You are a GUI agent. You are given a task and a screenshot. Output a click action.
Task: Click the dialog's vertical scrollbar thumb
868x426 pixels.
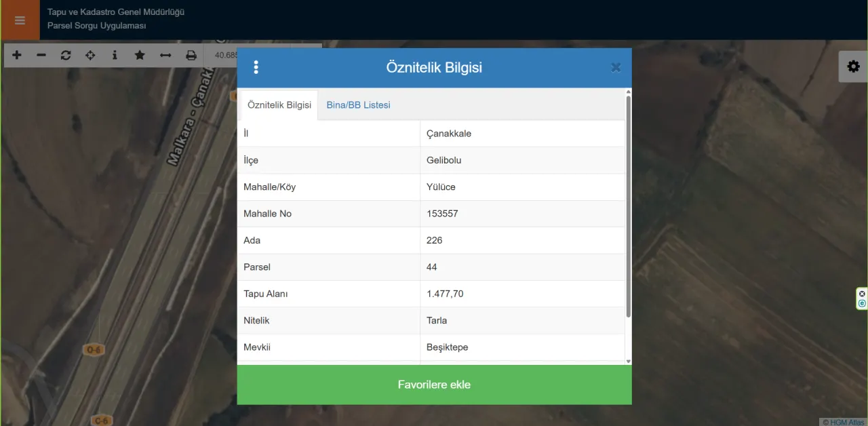pyautogui.click(x=629, y=207)
